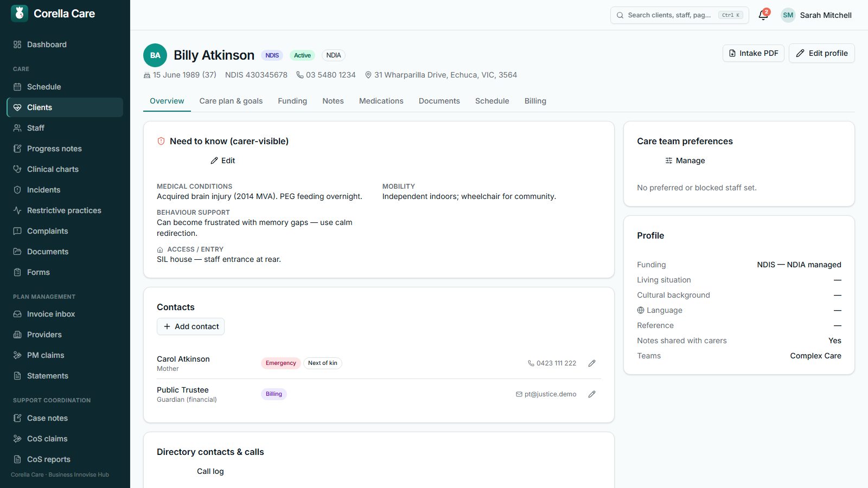Viewport: 868px width, 488px height.
Task: Click the Clients heart icon in sidebar
Action: coord(17,107)
